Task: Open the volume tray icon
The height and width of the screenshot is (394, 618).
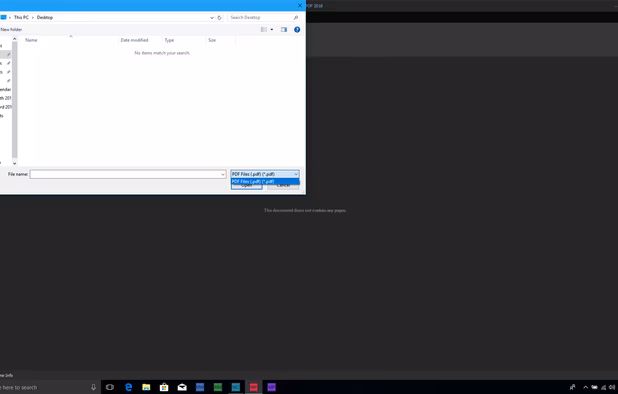Action: [x=612, y=387]
